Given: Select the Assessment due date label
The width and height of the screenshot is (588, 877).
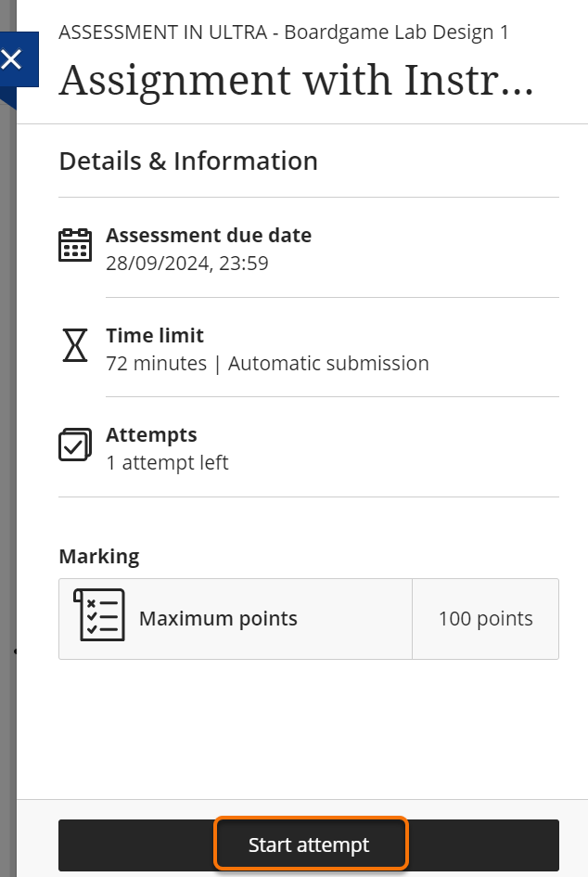Looking at the screenshot, I should 209,236.
